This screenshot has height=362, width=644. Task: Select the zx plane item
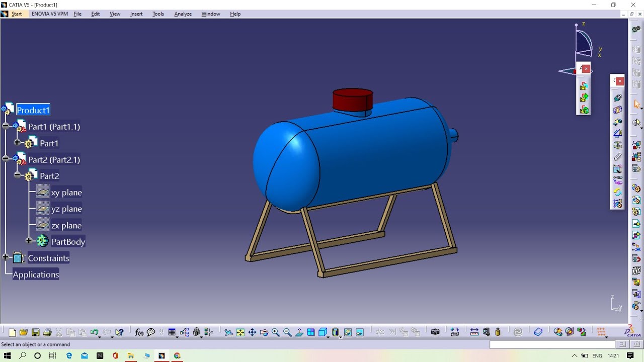[66, 226]
